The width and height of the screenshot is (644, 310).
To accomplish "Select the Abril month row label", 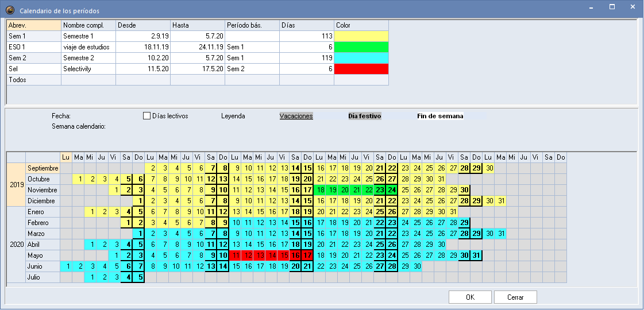I will tap(43, 245).
